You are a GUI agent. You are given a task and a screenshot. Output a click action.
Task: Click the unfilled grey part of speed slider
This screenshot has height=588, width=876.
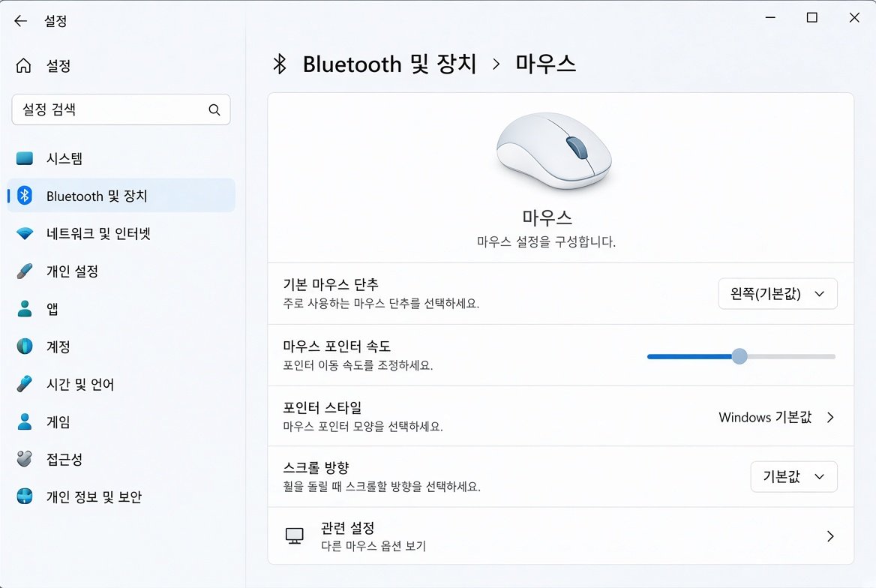[791, 356]
